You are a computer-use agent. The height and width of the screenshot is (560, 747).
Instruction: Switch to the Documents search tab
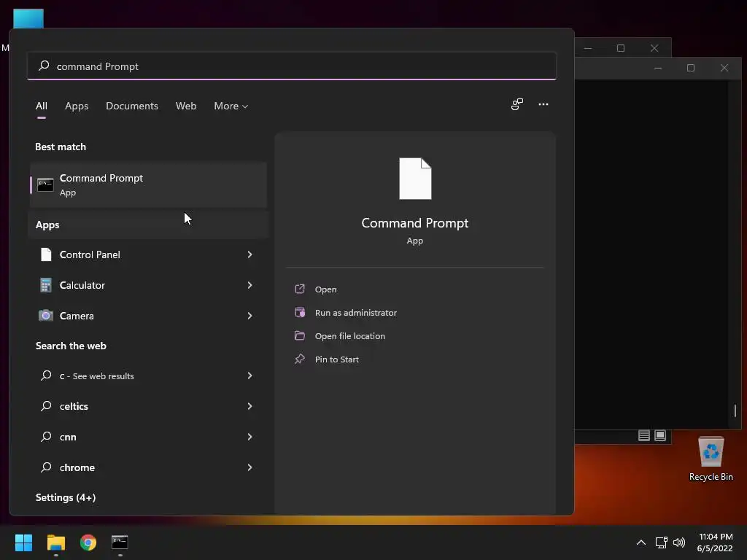coord(132,106)
